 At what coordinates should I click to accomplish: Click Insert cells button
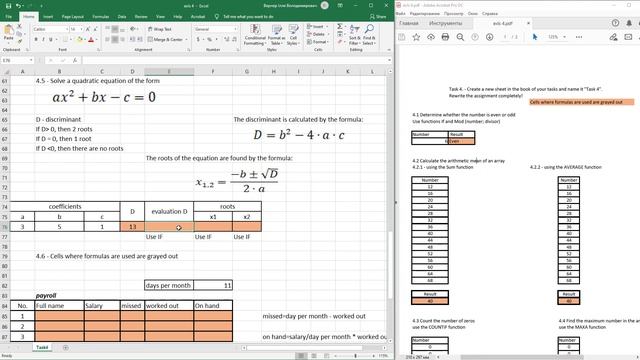coord(316,27)
